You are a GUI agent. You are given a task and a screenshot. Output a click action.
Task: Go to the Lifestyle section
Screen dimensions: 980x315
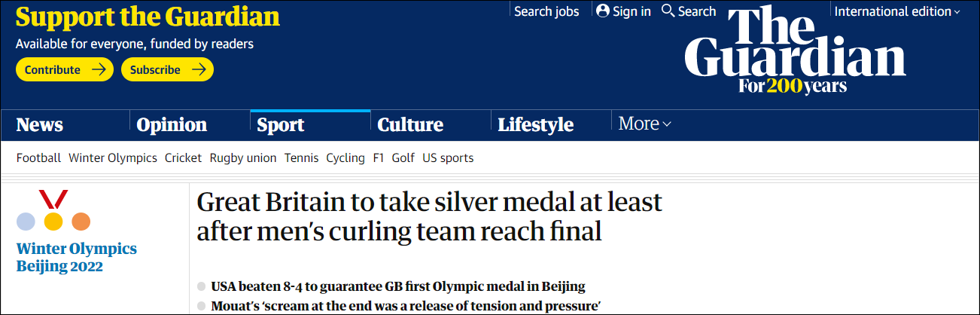(536, 125)
